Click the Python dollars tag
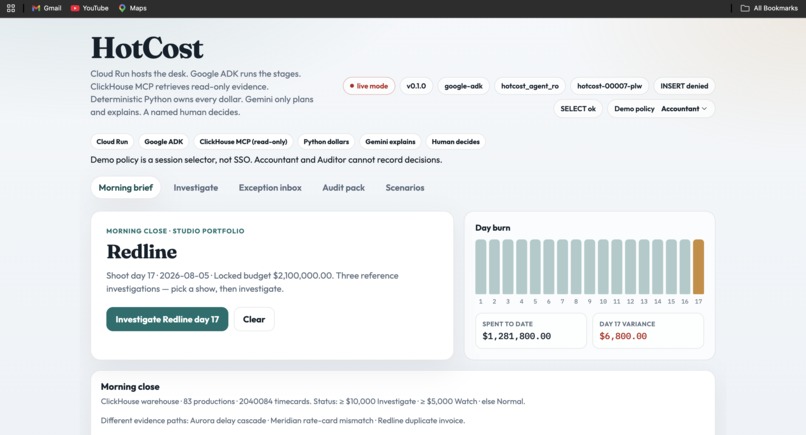The image size is (806, 435). (x=326, y=141)
